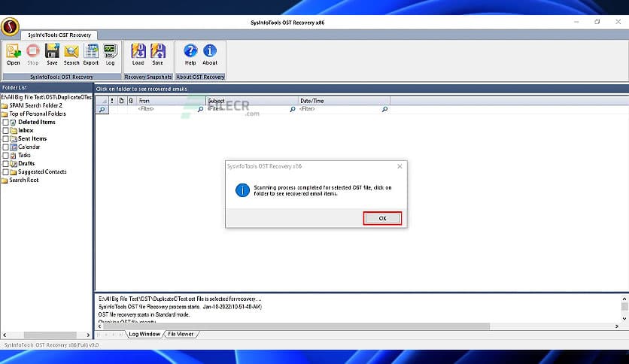Select the Search Root folder
Viewport: 629px width, 364px height.
click(23, 180)
